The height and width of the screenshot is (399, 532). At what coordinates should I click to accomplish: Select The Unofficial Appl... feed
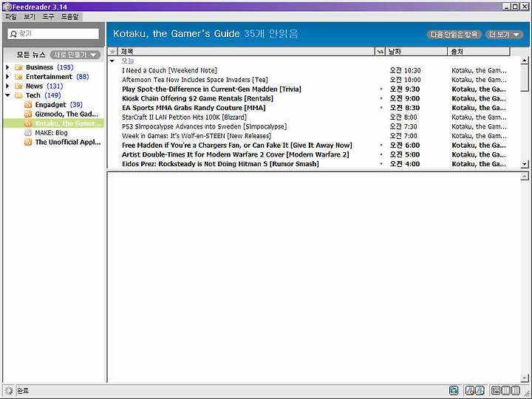68,142
